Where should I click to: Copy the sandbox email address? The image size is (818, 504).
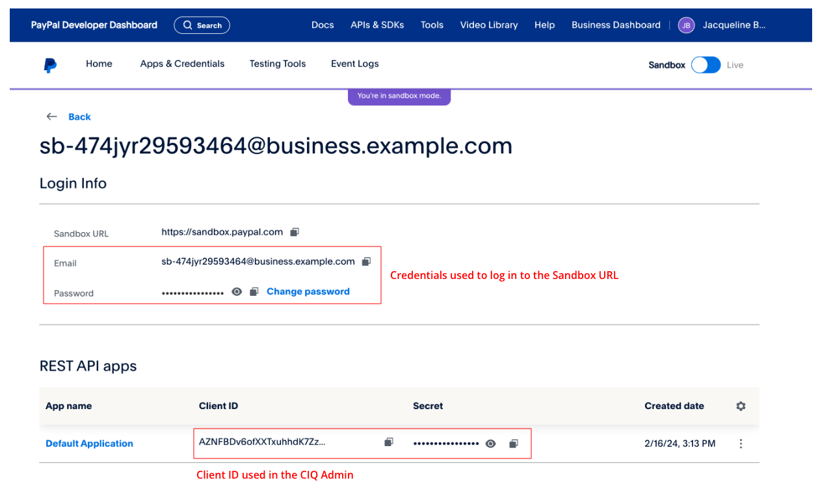366,261
